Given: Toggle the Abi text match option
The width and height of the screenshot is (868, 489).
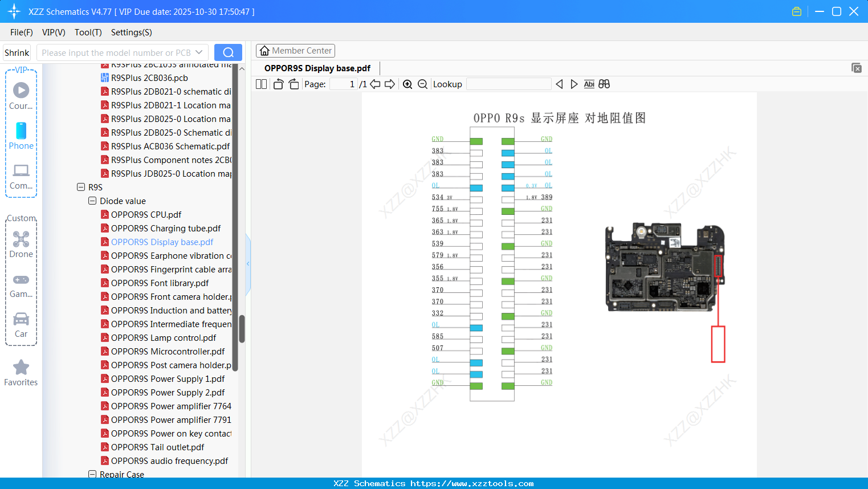Looking at the screenshot, I should coord(589,84).
